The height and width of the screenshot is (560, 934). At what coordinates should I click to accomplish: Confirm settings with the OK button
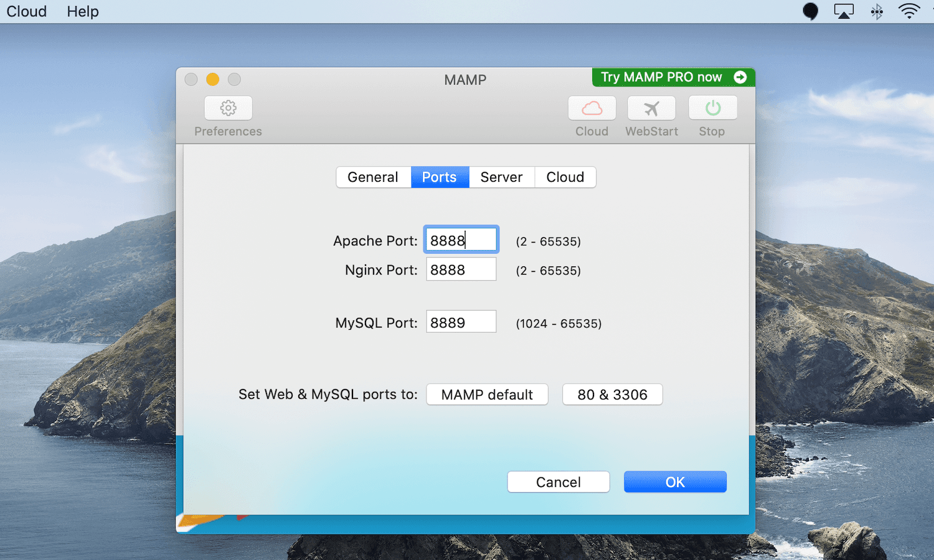(675, 482)
